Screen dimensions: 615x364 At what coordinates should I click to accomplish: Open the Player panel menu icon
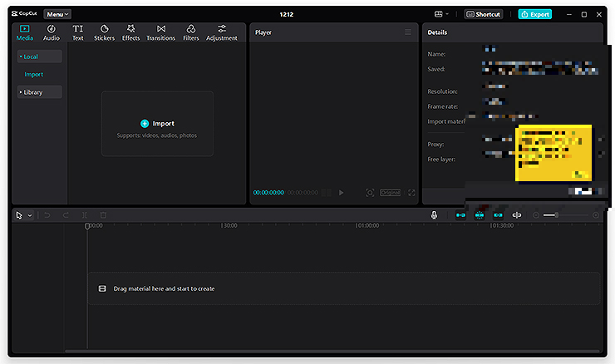(408, 32)
